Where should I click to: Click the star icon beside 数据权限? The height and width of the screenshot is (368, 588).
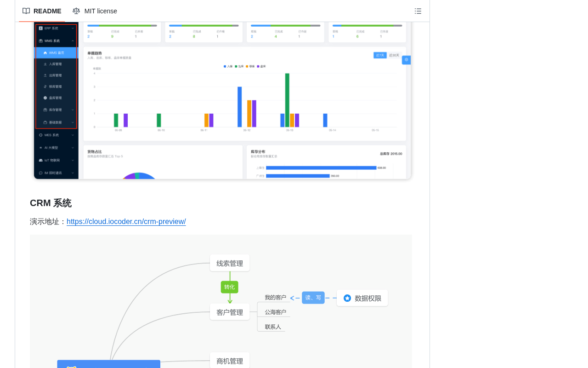pos(347,298)
